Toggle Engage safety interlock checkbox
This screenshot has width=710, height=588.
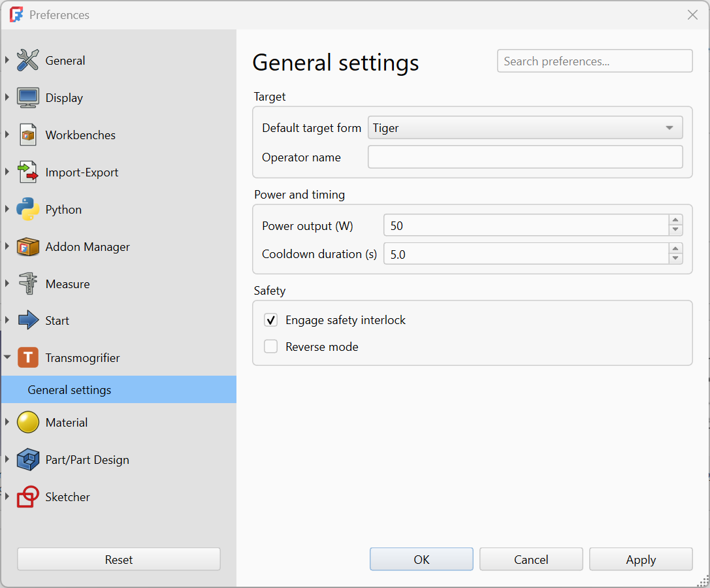tap(271, 320)
